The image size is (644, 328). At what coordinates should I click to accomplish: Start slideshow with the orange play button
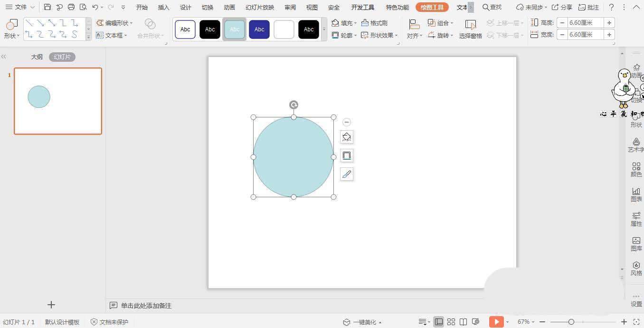point(496,322)
